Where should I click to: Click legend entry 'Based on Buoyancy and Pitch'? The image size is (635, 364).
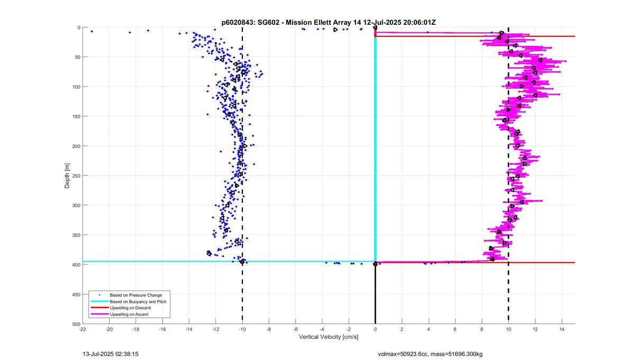tap(138, 301)
